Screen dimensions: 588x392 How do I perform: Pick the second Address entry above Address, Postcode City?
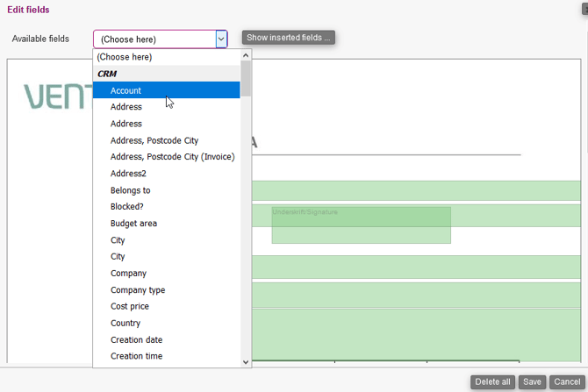click(167, 124)
